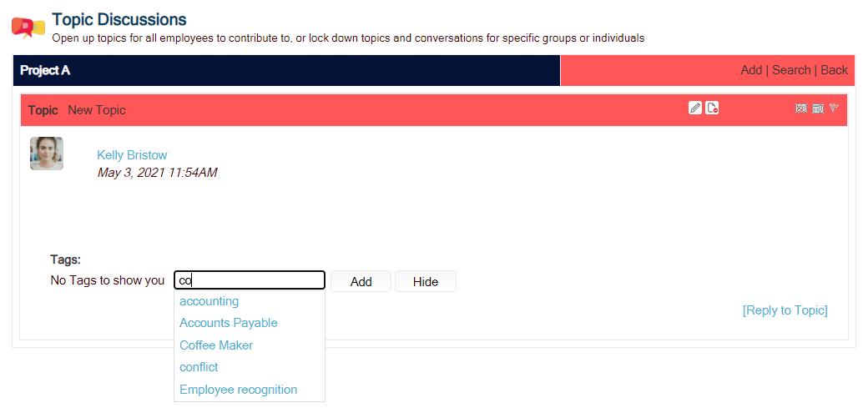Image resolution: width=868 pixels, height=413 pixels.
Task: Focus the tag input field containing 'co'
Action: [x=249, y=280]
